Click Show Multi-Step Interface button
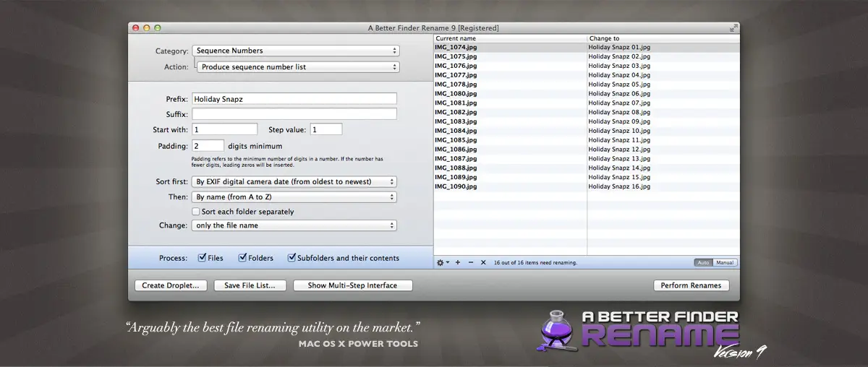 coord(352,285)
